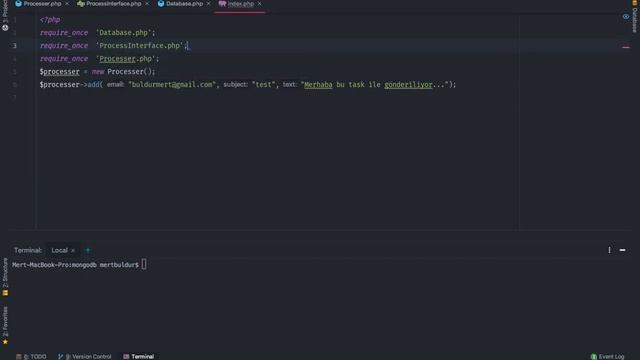Click the 'Terminal:' panel label

tap(28, 250)
